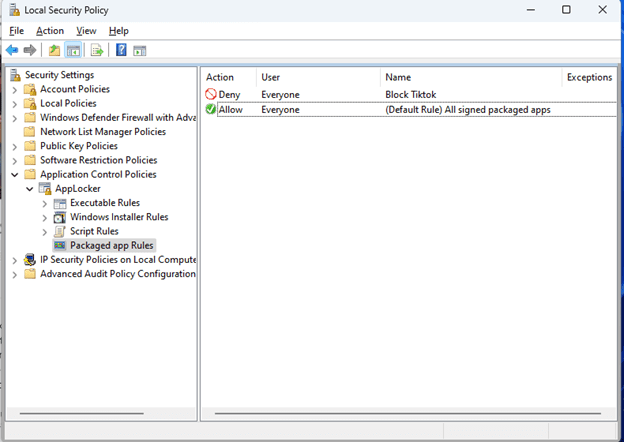Expand the Account Policies node

15,89
